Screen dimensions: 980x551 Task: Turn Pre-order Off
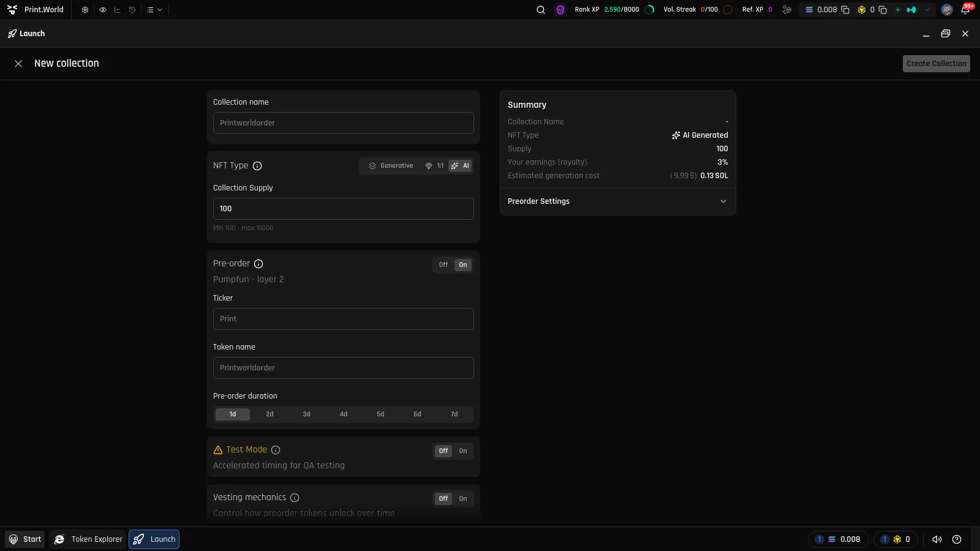click(x=443, y=265)
